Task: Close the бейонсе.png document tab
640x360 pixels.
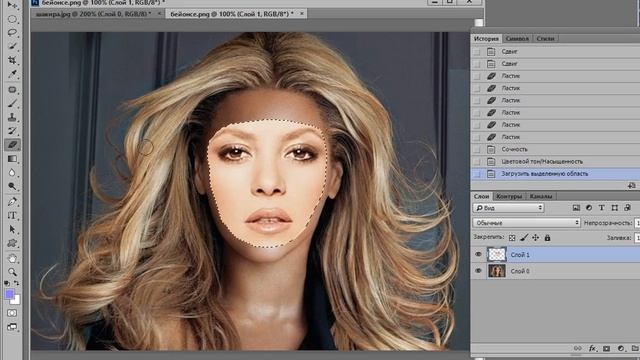Action: click(x=302, y=14)
